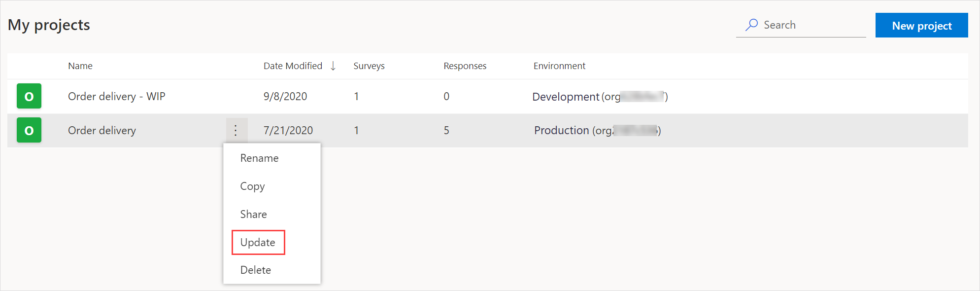Click the Production environment cell
980x291 pixels.
(597, 130)
